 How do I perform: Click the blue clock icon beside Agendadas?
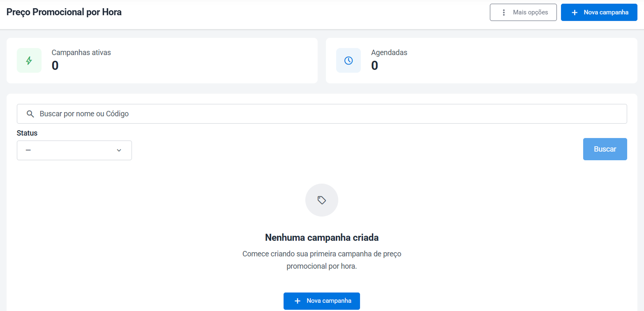tap(349, 60)
